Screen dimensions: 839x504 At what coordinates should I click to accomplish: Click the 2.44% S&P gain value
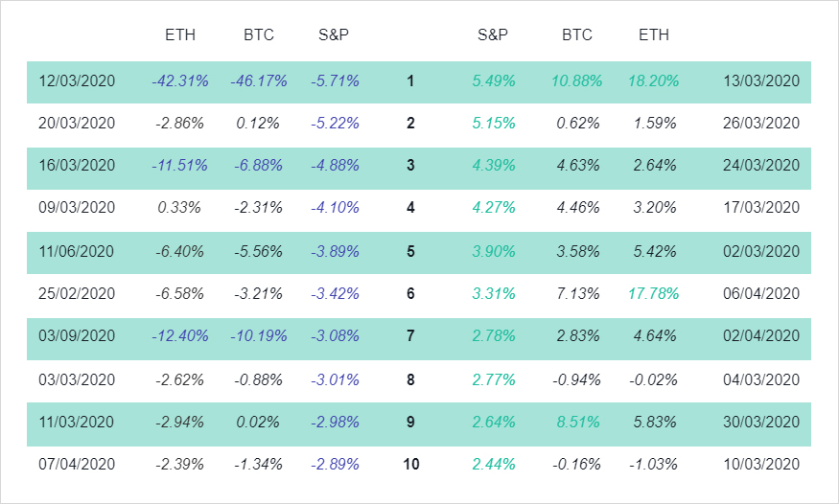[494, 465]
